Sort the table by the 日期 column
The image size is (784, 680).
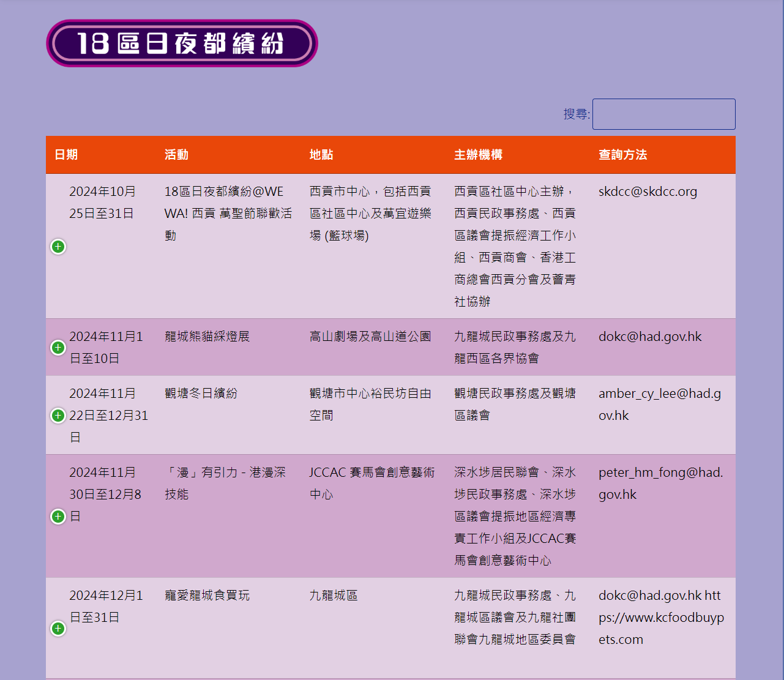[68, 155]
